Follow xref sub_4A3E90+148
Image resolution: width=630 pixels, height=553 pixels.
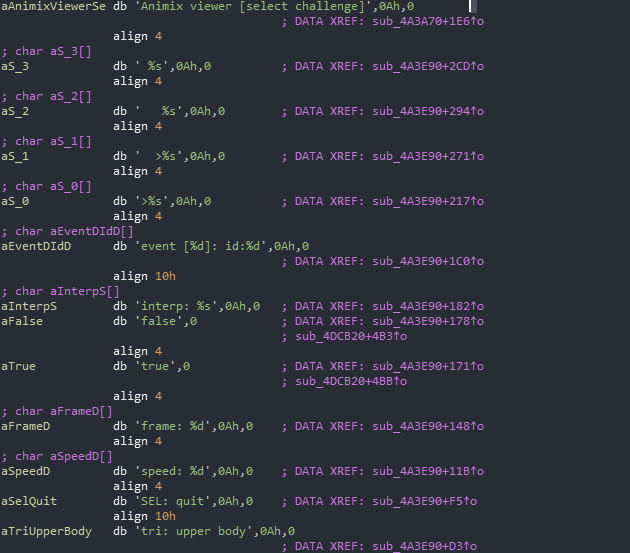click(x=428, y=426)
